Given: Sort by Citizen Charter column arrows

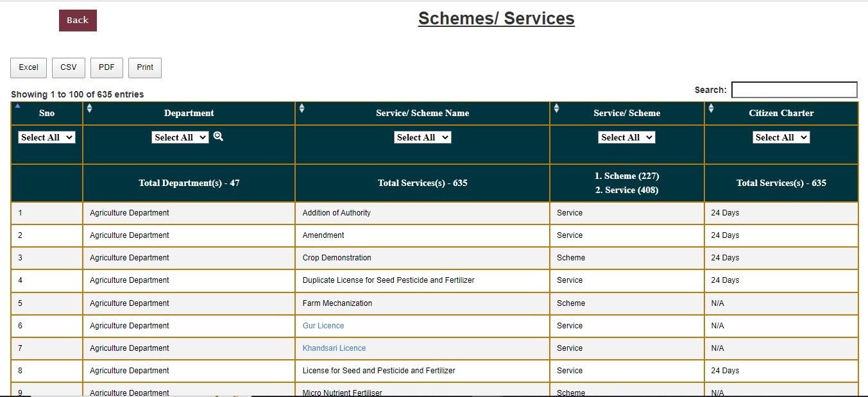Looking at the screenshot, I should point(711,108).
